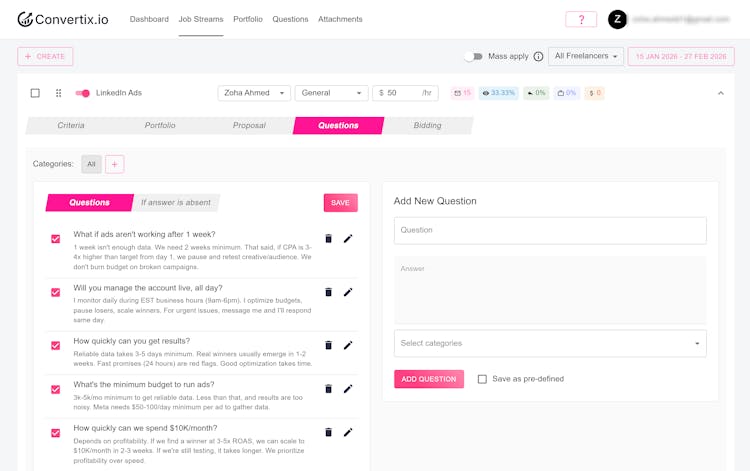
Task: Click the Question input field
Action: pyautogui.click(x=550, y=230)
